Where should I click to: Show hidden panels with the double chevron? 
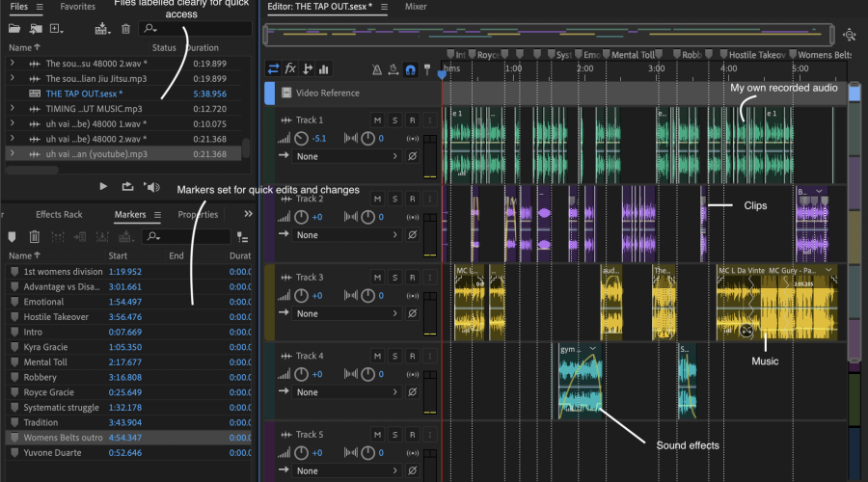(x=248, y=214)
